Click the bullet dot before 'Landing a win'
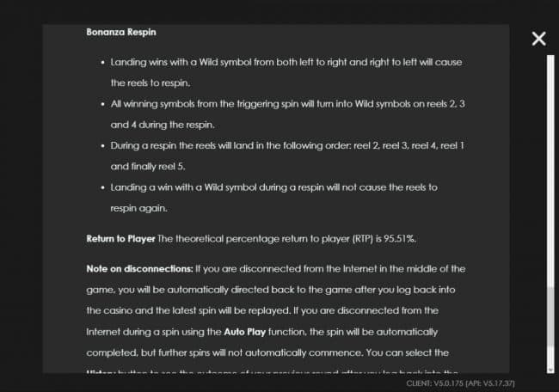The image size is (559, 392). [x=102, y=187]
